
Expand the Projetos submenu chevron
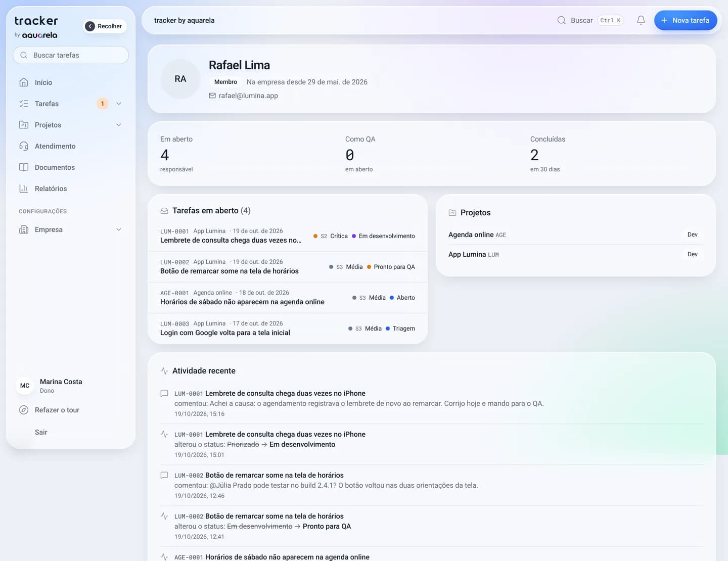(119, 125)
